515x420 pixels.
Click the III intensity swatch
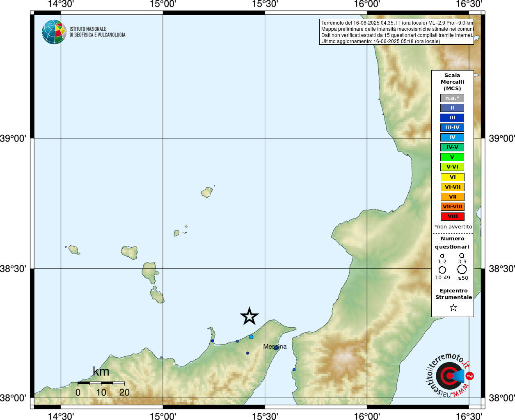pos(452,118)
